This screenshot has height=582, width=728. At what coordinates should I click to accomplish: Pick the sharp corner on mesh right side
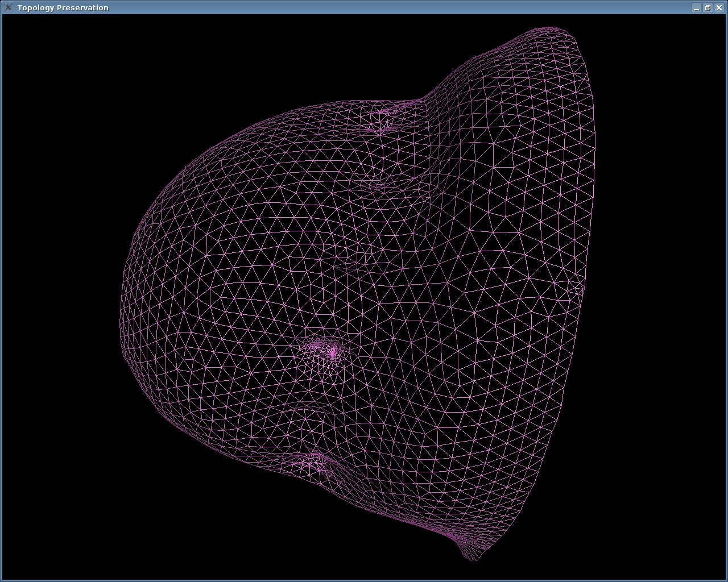coord(584,289)
